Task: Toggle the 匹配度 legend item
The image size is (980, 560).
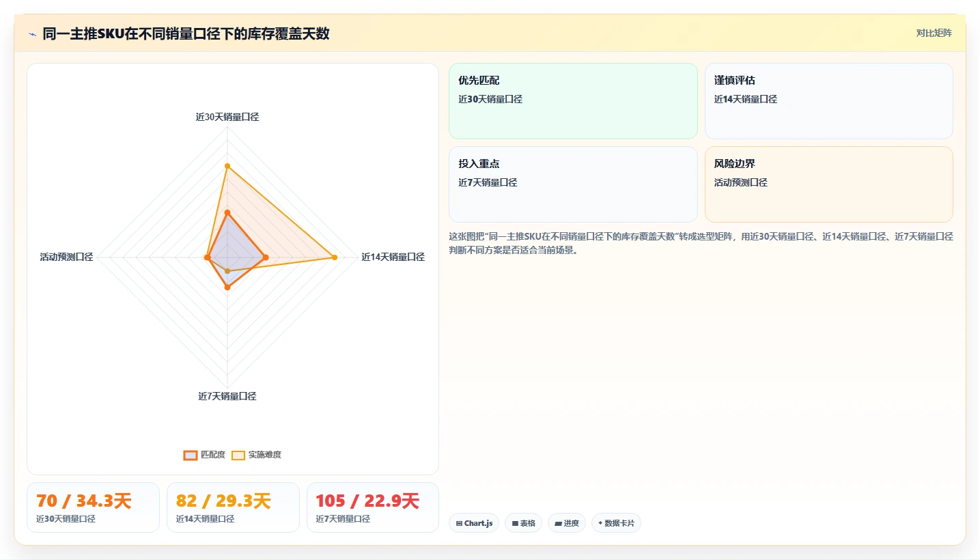Action: [204, 455]
